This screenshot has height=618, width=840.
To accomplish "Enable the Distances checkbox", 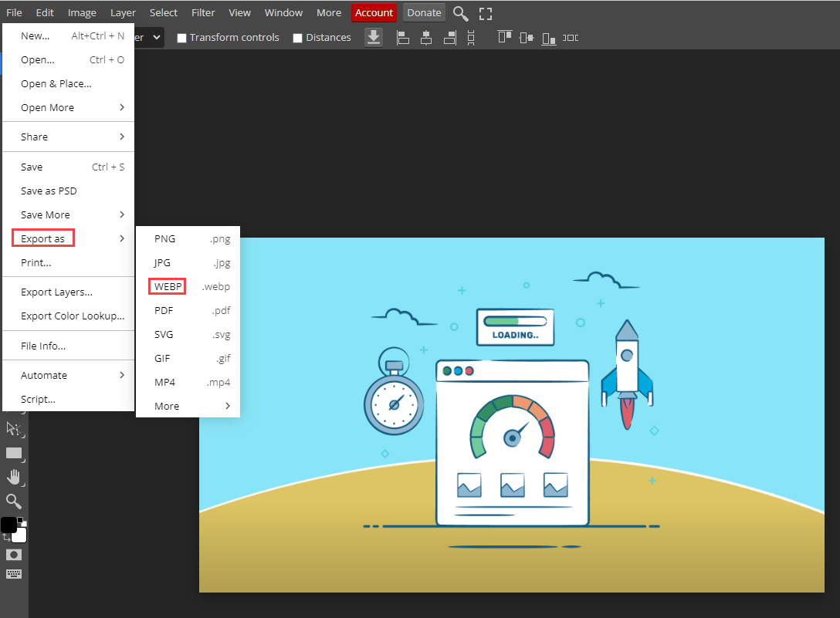I will tap(298, 38).
